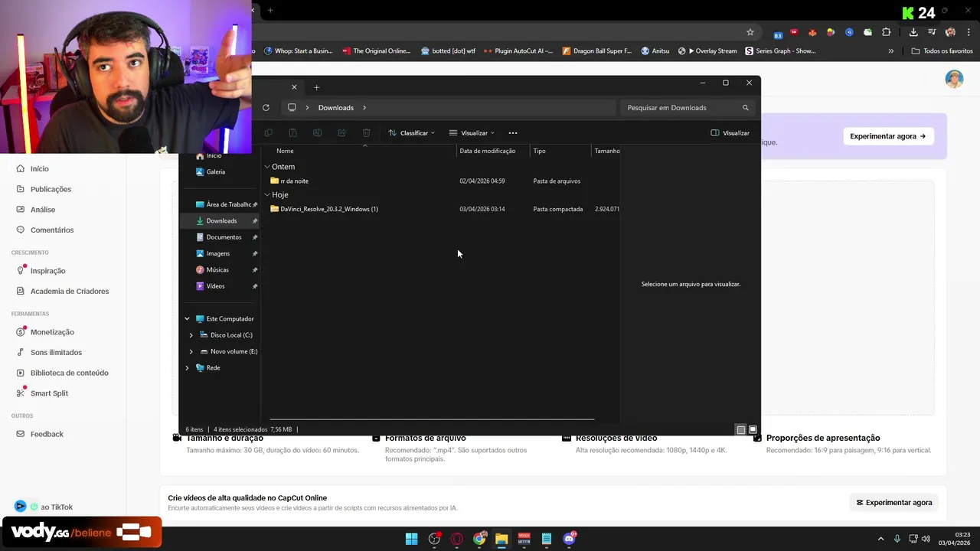The width and height of the screenshot is (980, 551).
Task: Open Voicemeeter from the taskbar
Action: click(524, 539)
